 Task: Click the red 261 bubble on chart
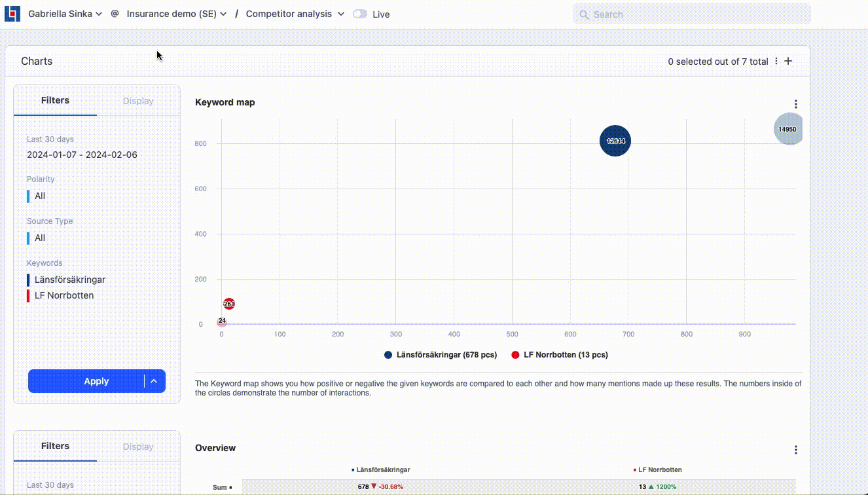(x=228, y=304)
